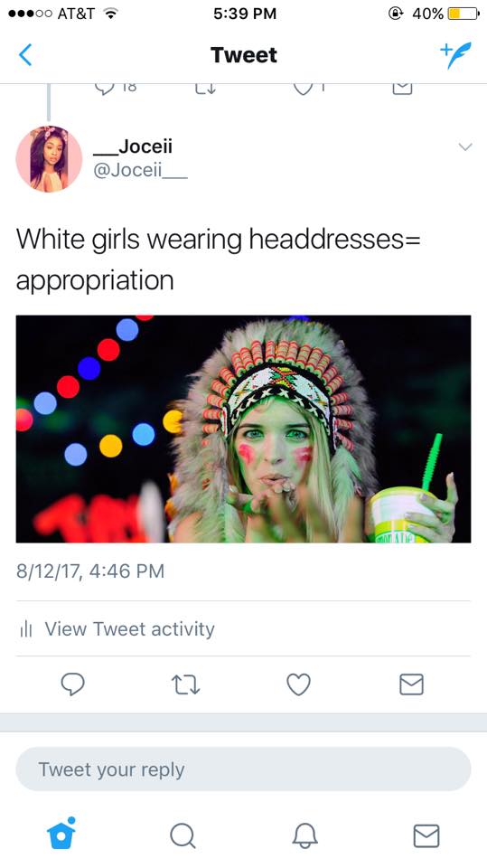This screenshot has height=868, width=487.
Task: Open the attached headdress photo
Action: click(244, 429)
